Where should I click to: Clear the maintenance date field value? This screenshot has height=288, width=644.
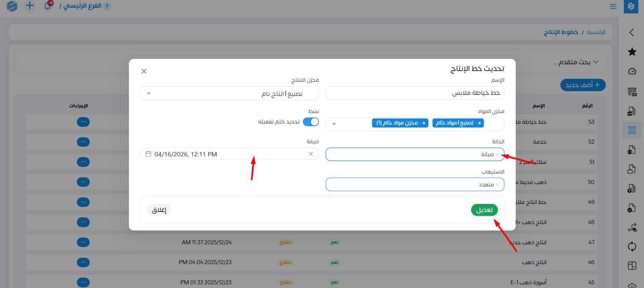pyautogui.click(x=311, y=154)
